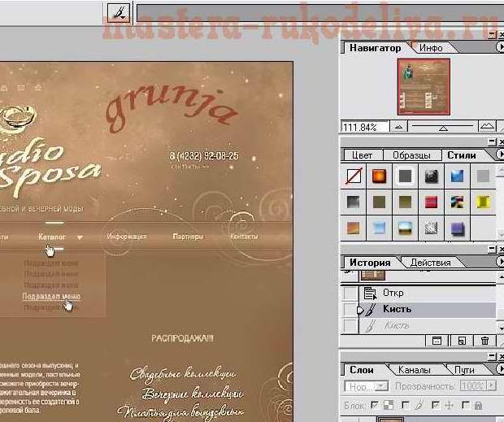Click create new document from state icon
The image size is (504, 422).
437,341
